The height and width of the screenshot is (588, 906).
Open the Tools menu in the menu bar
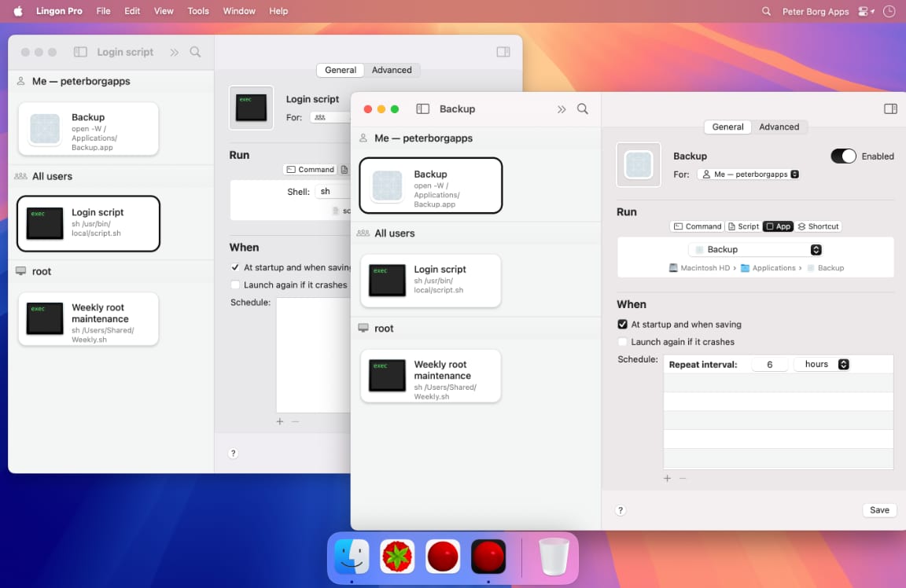click(x=197, y=11)
